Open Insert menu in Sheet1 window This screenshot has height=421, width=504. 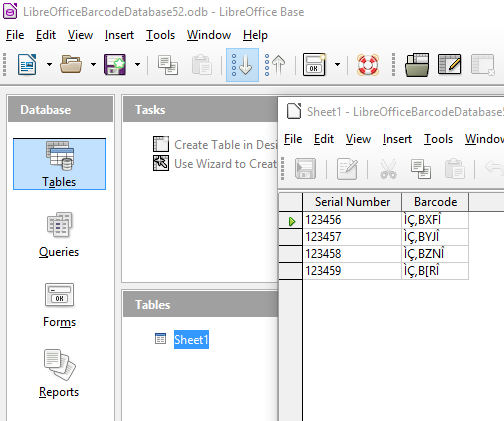click(397, 139)
